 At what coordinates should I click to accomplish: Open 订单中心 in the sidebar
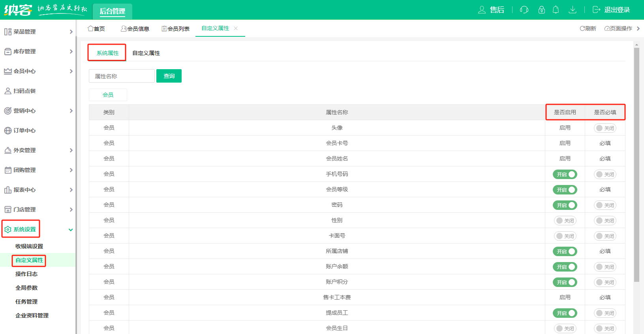(x=24, y=130)
